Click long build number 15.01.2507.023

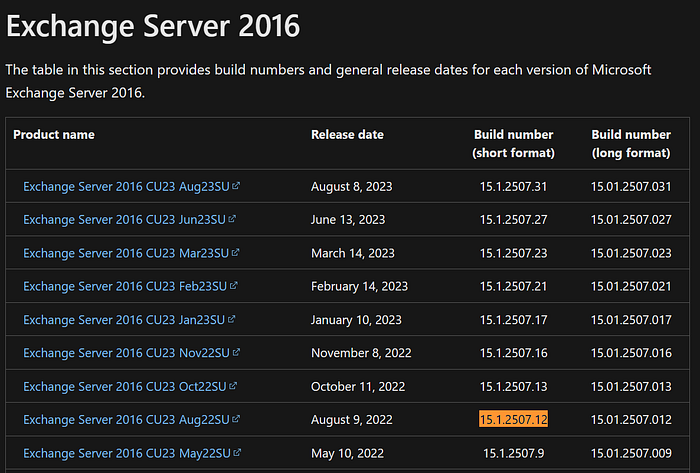[631, 253]
